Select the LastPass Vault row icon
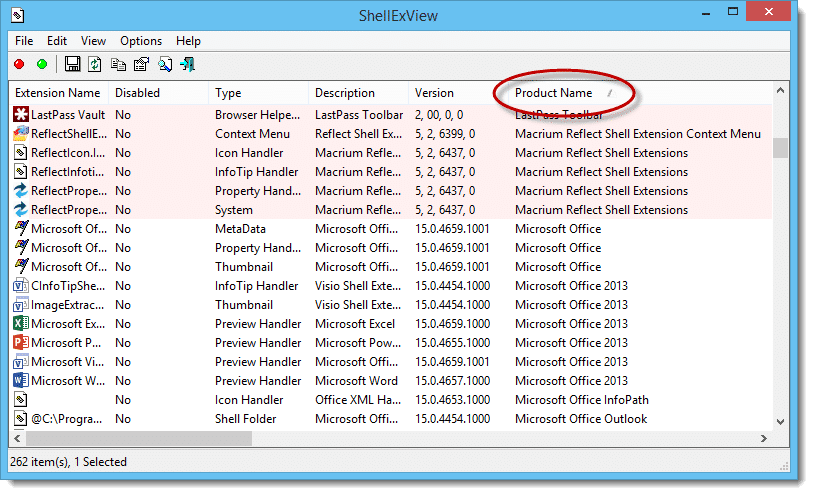The image size is (813, 495). (x=21, y=115)
